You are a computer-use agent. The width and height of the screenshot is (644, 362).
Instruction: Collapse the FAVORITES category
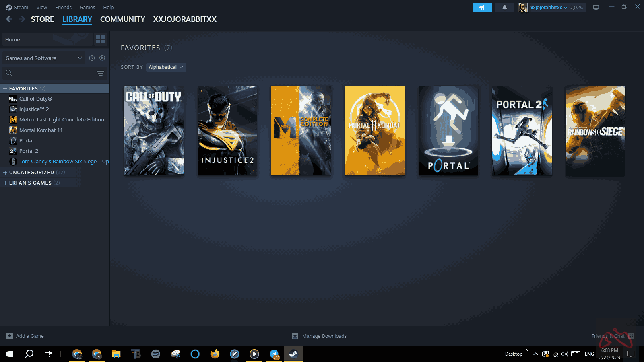5,88
